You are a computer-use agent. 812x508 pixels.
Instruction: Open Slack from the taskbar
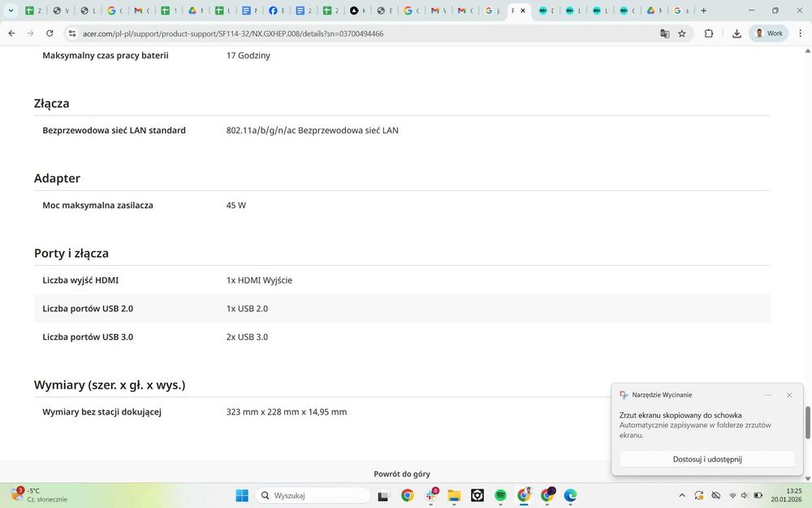click(x=431, y=496)
